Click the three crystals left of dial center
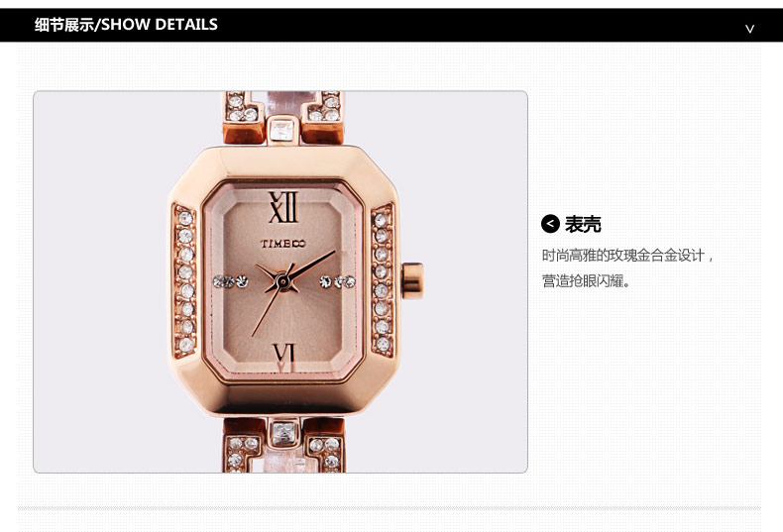 click(231, 281)
